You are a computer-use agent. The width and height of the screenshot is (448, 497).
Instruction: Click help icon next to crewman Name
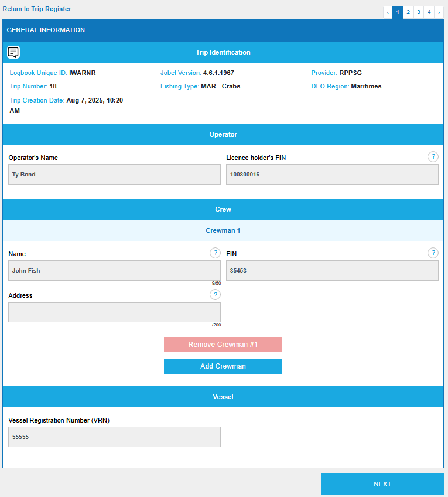click(215, 253)
